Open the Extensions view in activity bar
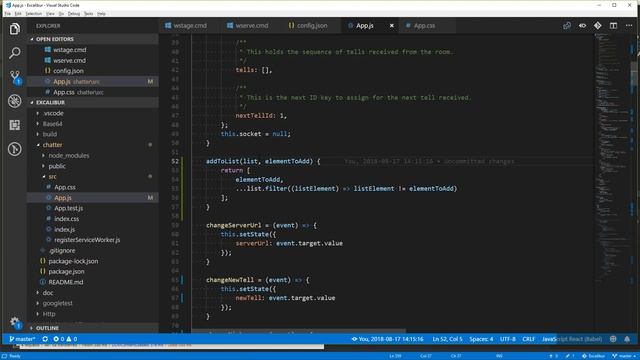Image resolution: width=640 pixels, height=360 pixels. coord(15,125)
